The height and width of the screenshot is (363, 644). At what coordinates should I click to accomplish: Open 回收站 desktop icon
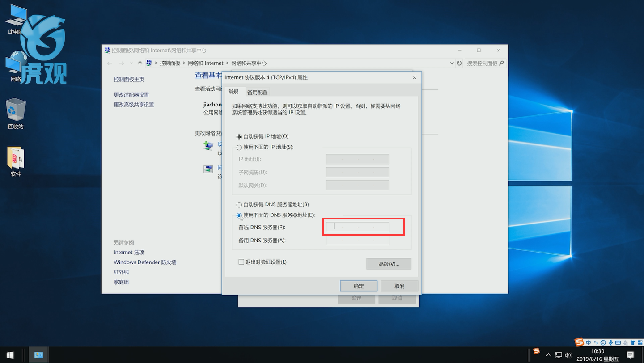[x=16, y=114]
